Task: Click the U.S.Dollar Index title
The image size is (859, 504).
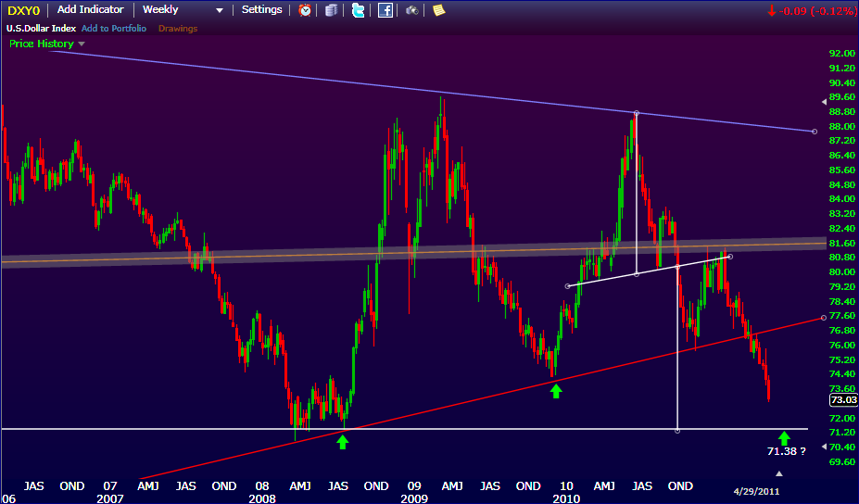Action: click(x=41, y=29)
